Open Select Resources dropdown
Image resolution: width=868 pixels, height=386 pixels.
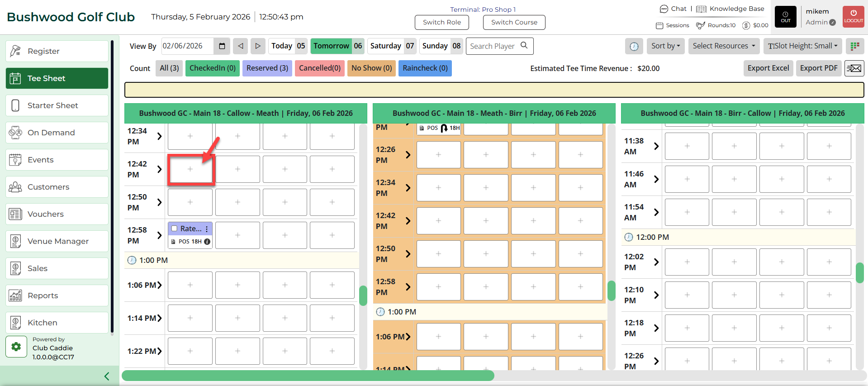pyautogui.click(x=724, y=46)
